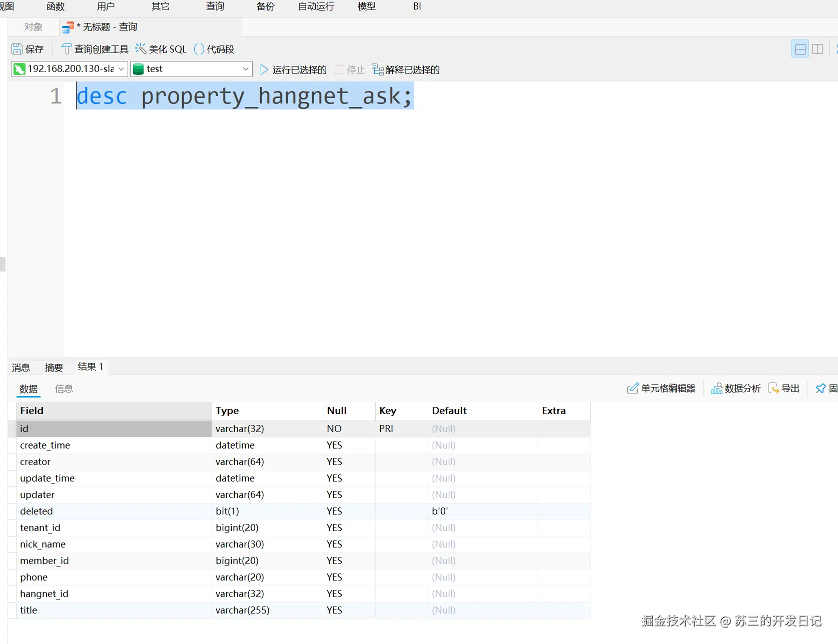Viewport: 838px width, 644px height.
Task: Click the Null column header
Action: pos(349,410)
